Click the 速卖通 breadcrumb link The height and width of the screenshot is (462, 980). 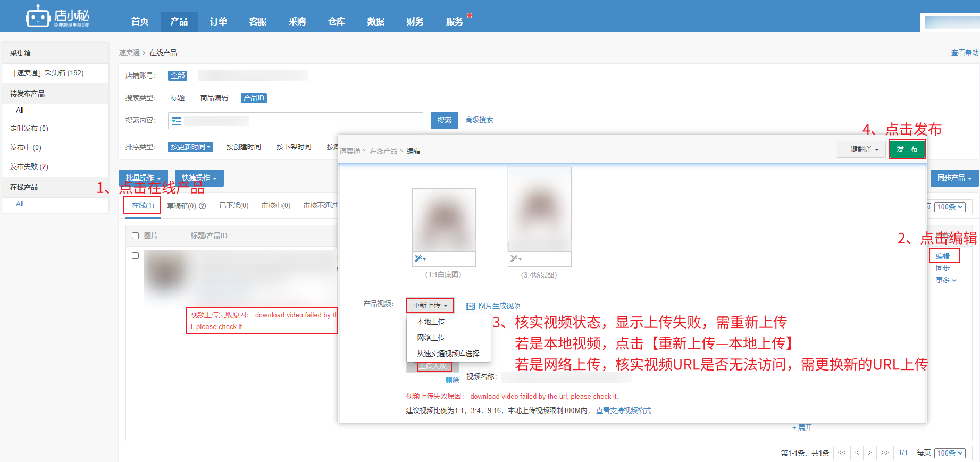[129, 53]
